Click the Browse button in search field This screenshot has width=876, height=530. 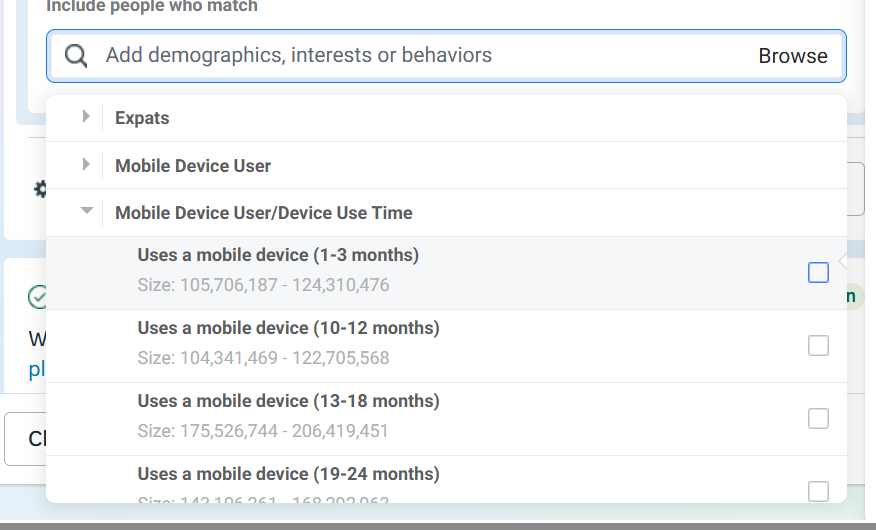[792, 56]
